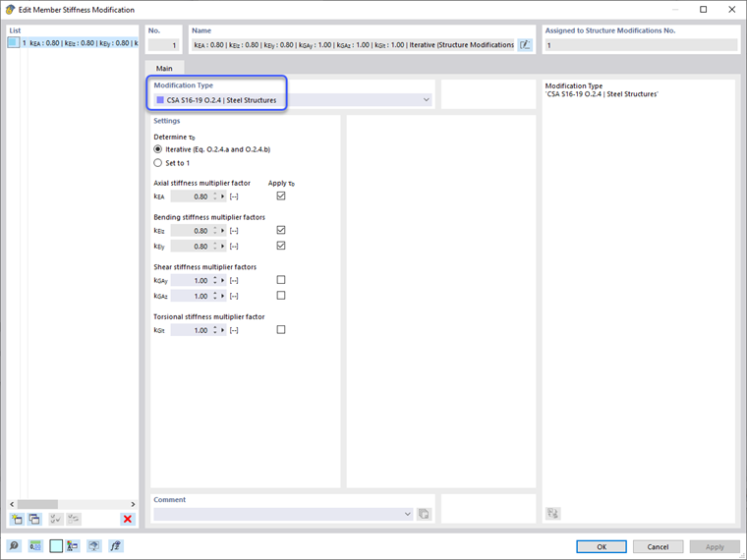Click the purple swatch in Modification Type
This screenshot has width=747, height=560.
pos(160,100)
